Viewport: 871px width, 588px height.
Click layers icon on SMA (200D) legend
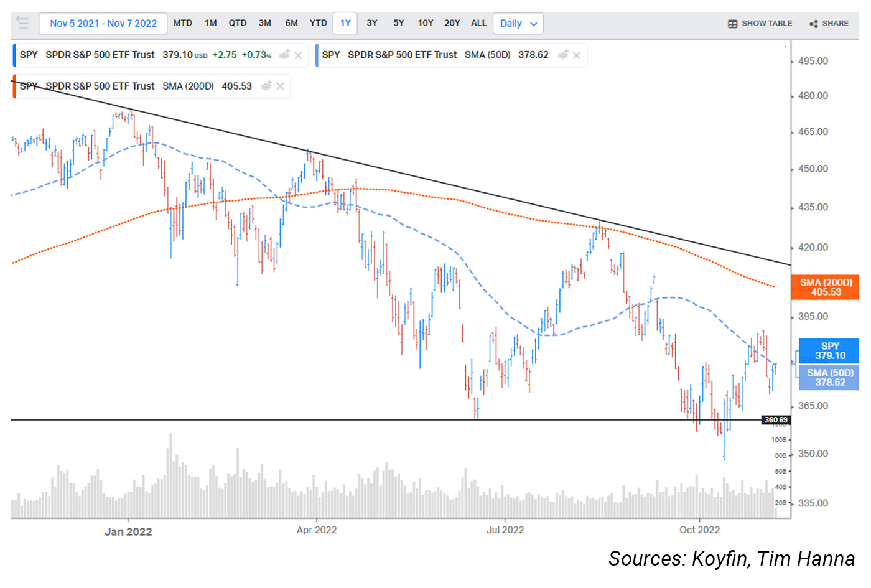pos(266,86)
